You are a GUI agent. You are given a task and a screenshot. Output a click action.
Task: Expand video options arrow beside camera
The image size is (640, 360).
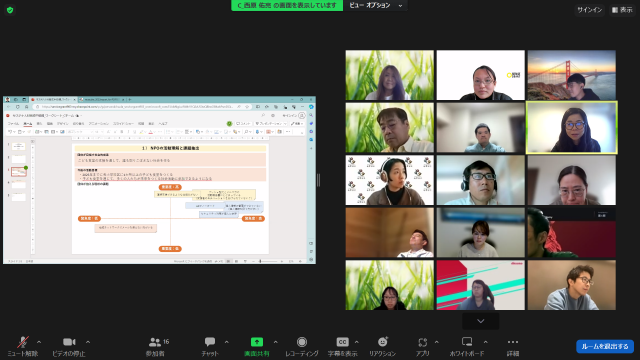click(88, 342)
